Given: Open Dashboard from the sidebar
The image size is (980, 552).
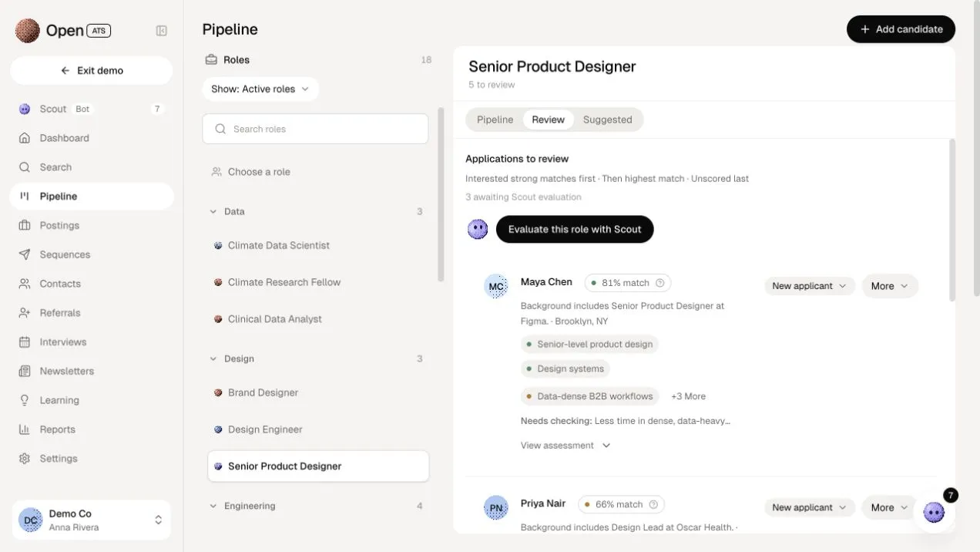Looking at the screenshot, I should (x=91, y=138).
